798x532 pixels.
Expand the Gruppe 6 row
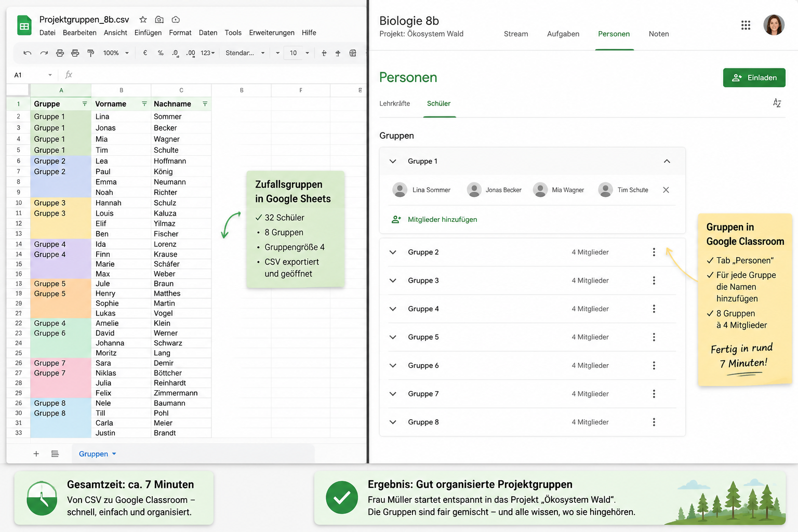(393, 365)
